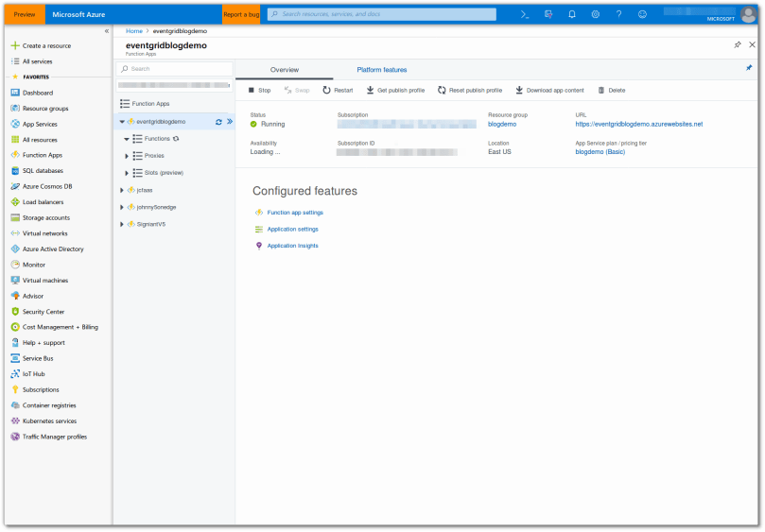765x532 pixels.
Task: Click the Report a bug button
Action: pos(241,14)
